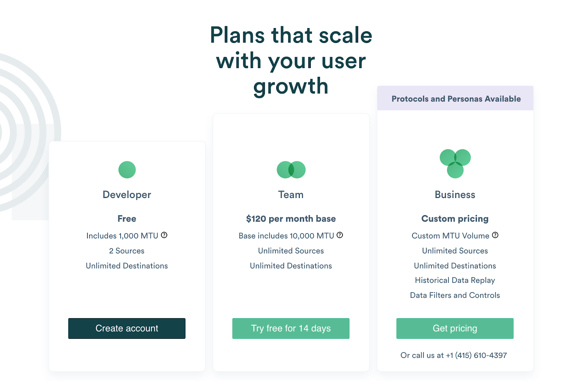Select the Business plan title
The image size is (583, 392).
coord(455,195)
